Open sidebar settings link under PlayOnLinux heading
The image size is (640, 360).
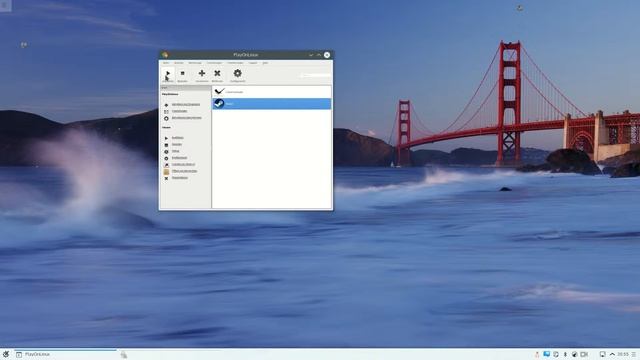tap(179, 111)
